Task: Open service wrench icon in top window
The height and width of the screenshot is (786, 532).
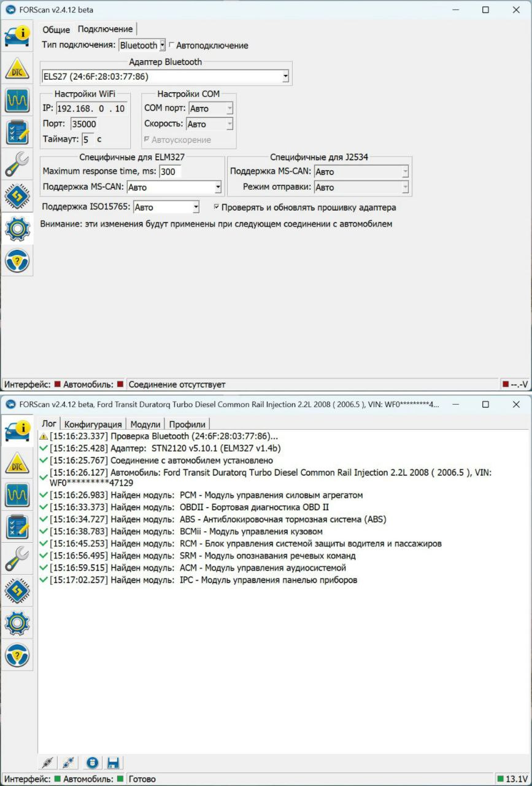Action: coord(17,164)
